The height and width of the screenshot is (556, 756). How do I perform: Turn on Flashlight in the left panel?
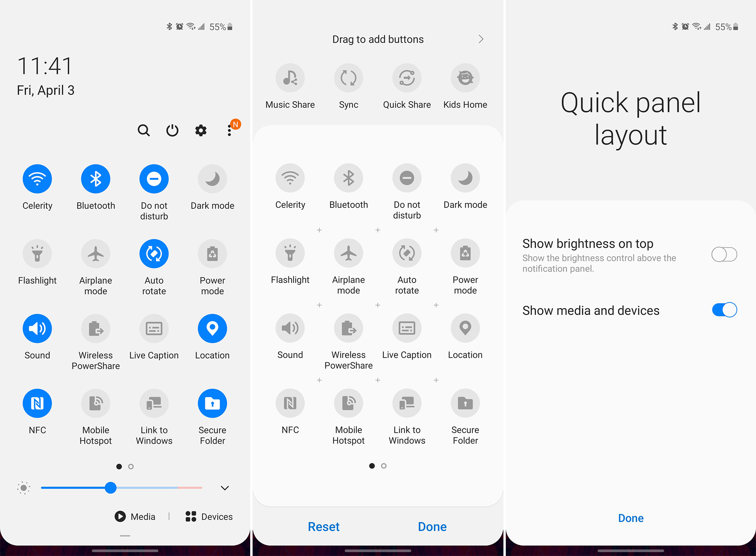(37, 254)
